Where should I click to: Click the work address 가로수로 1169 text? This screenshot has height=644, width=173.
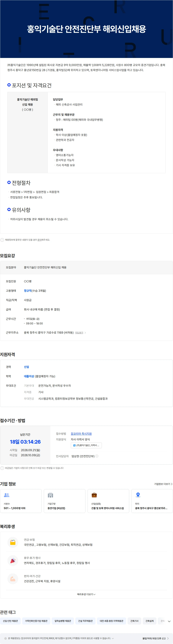49,333
